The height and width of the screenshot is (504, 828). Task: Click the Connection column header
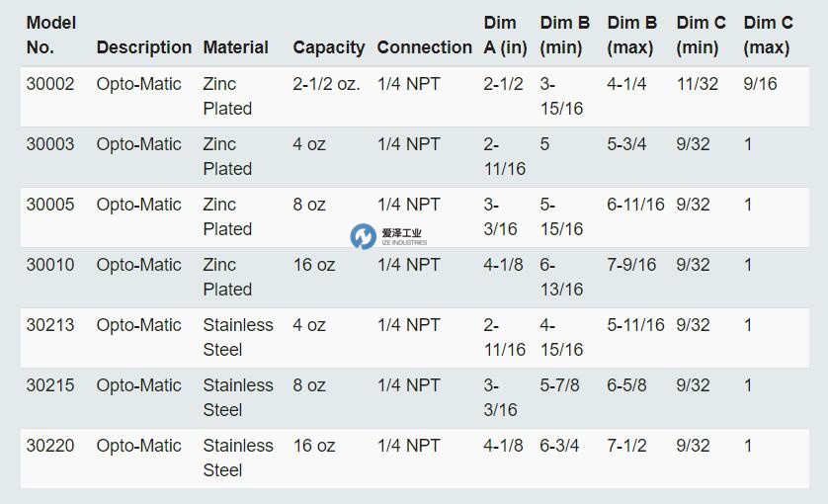[425, 47]
